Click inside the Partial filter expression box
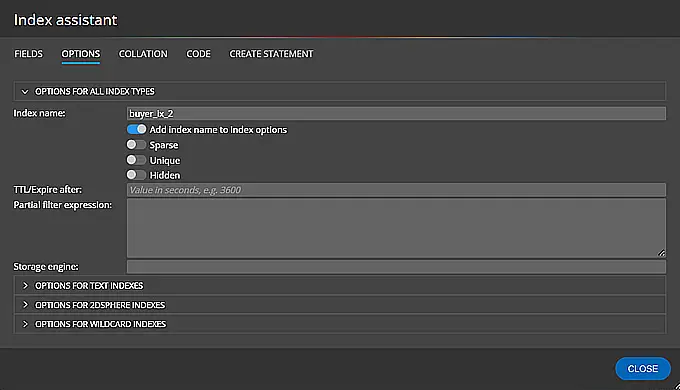Screen dimensions: 680x390 396,228
